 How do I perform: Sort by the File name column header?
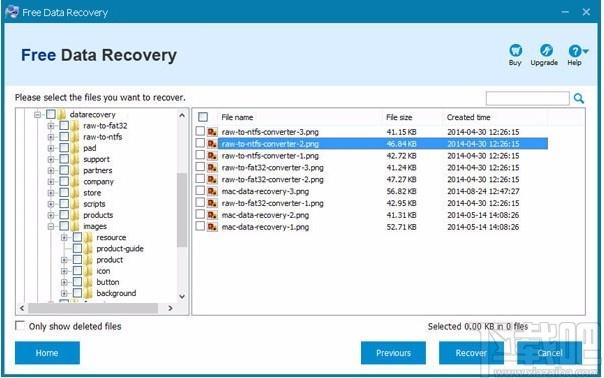click(x=237, y=117)
